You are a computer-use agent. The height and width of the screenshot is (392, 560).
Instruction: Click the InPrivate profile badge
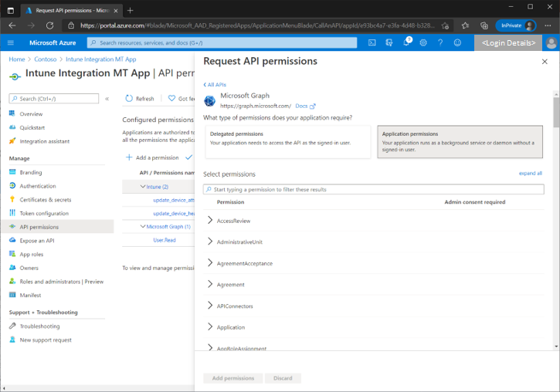(516, 25)
